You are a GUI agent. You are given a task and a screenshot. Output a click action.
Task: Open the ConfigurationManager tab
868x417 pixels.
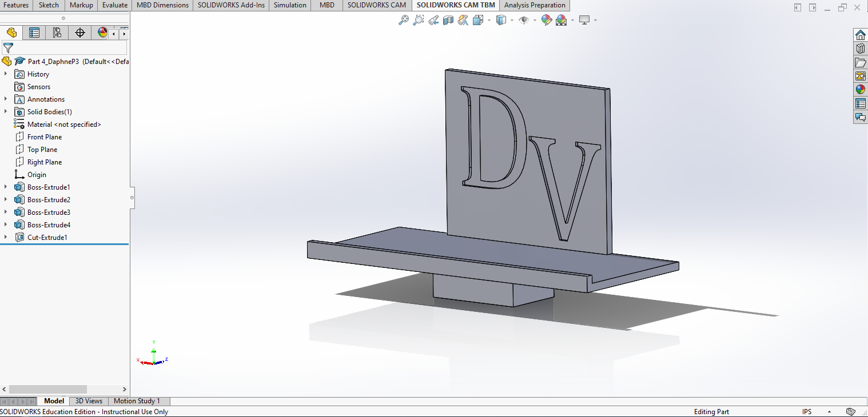click(57, 33)
